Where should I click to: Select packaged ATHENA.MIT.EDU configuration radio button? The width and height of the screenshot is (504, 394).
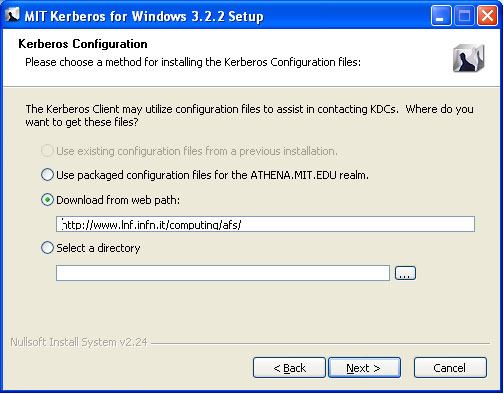click(47, 175)
